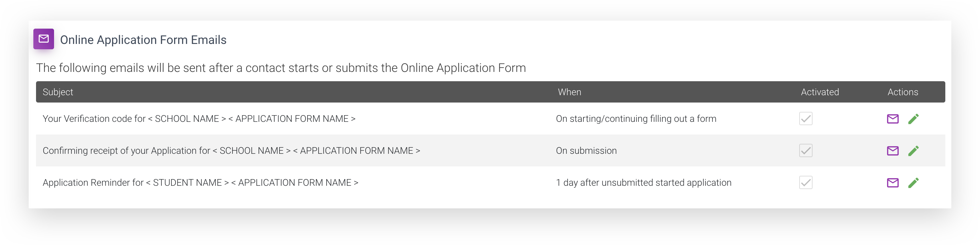
Task: Edit the Verification code email template
Action: (913, 119)
